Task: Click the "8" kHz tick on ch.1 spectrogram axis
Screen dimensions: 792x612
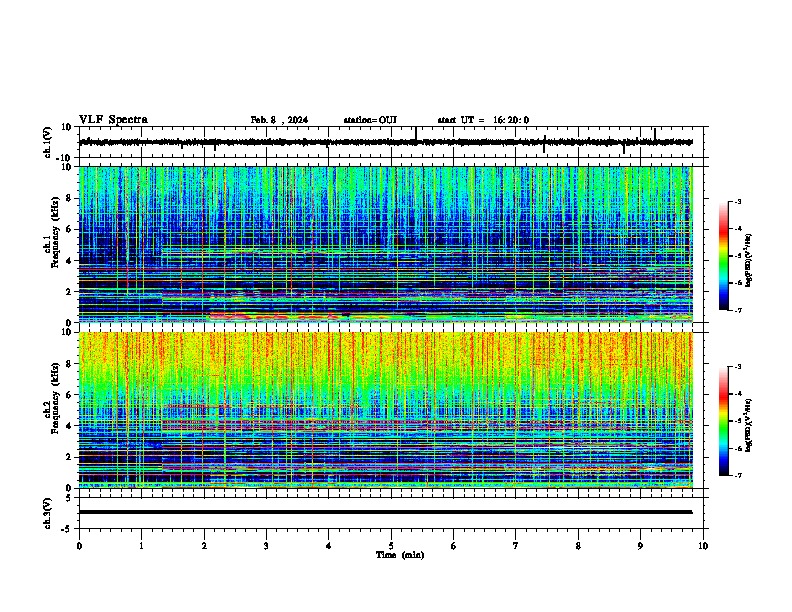Action: 70,198
